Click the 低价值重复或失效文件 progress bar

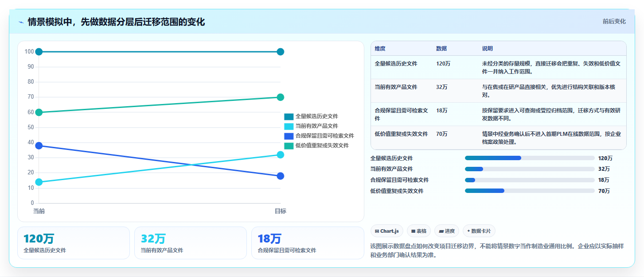530,191
